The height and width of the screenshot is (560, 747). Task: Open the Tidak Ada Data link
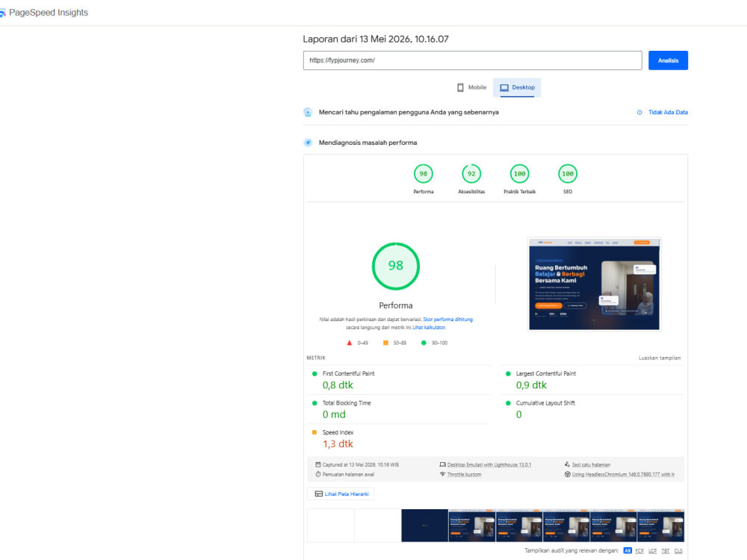(668, 113)
